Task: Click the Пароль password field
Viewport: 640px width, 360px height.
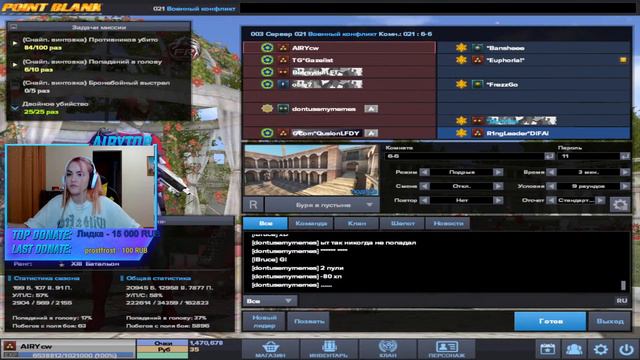Action: click(589, 156)
